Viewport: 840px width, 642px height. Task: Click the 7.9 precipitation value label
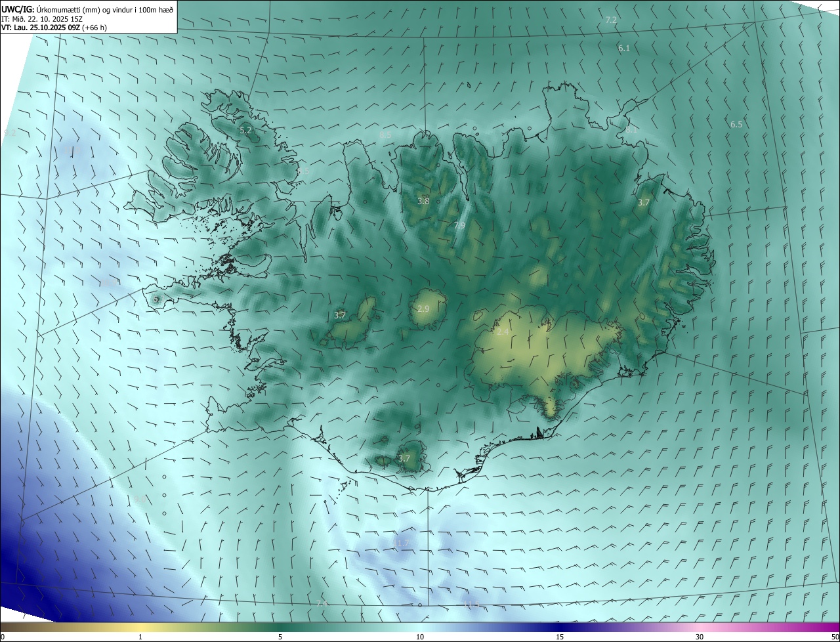coord(459,225)
